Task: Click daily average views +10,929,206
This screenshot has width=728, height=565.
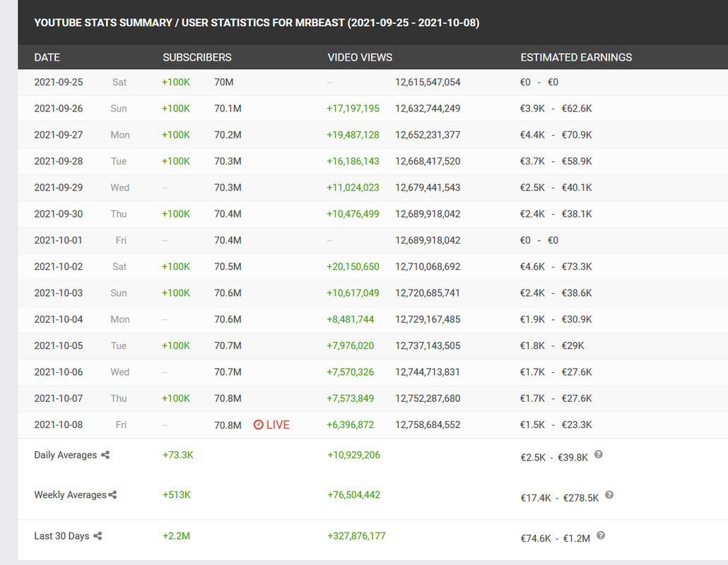Action: tap(354, 455)
